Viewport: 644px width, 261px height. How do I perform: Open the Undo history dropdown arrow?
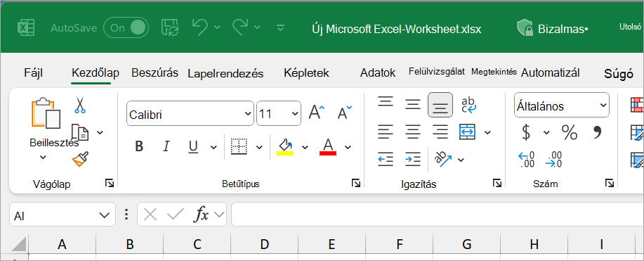pyautogui.click(x=217, y=27)
